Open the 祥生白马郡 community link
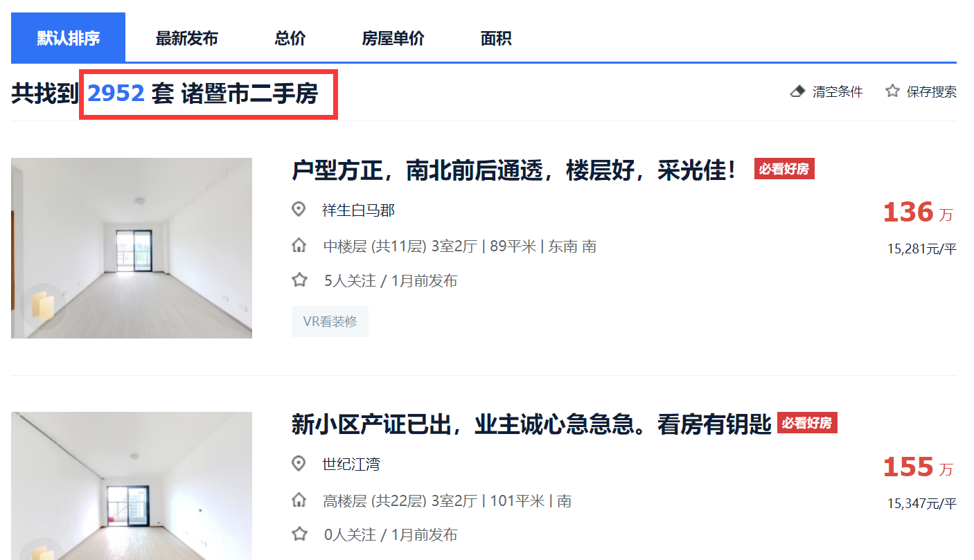This screenshot has width=974, height=560. point(358,210)
